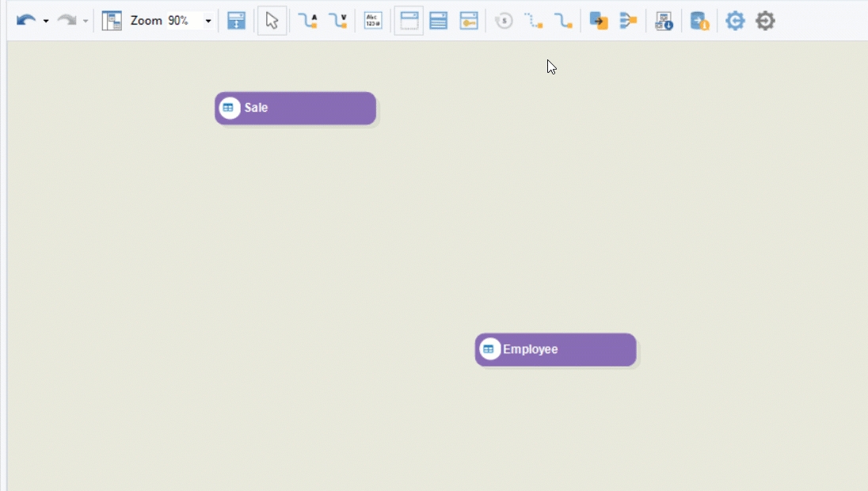868x491 pixels.
Task: Click the solid line relationship icon
Action: [x=563, y=21]
